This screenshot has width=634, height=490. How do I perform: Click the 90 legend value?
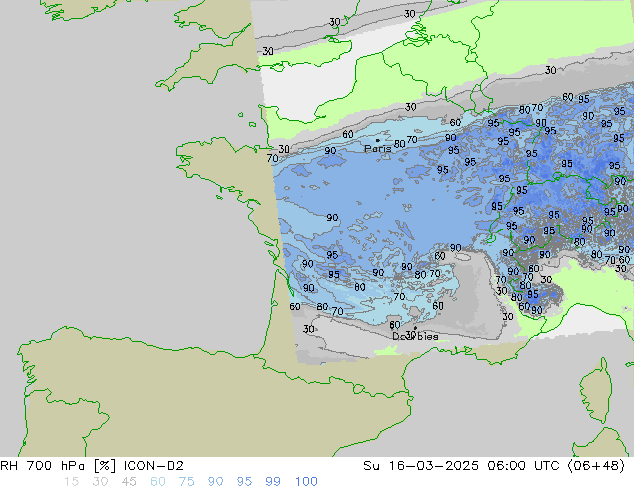(x=217, y=481)
